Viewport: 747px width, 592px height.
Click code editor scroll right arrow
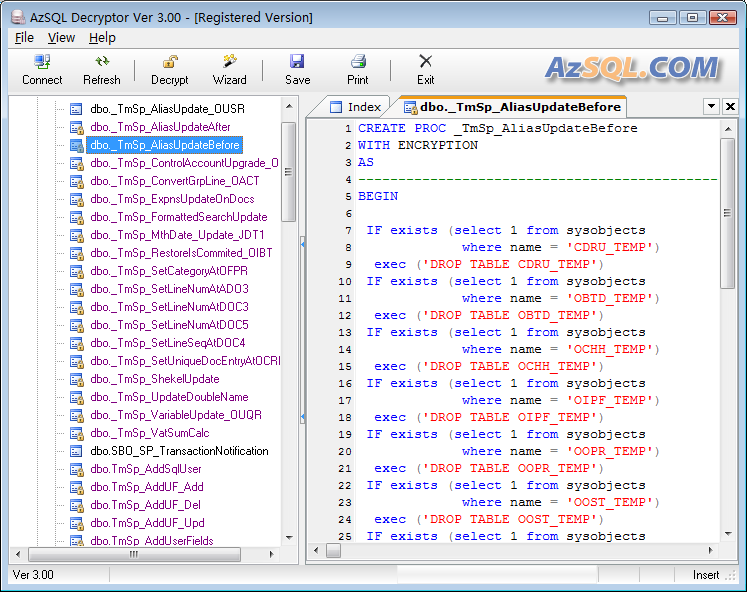coord(710,551)
